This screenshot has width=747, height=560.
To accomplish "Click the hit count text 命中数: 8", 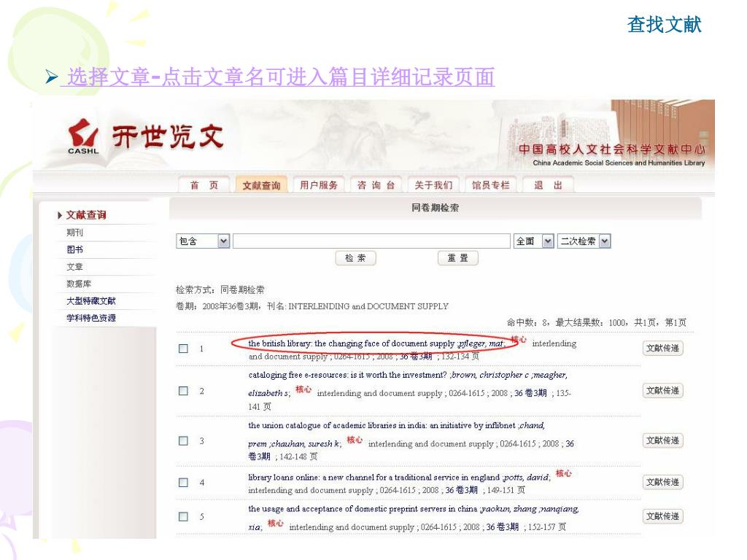I will coord(527,323).
